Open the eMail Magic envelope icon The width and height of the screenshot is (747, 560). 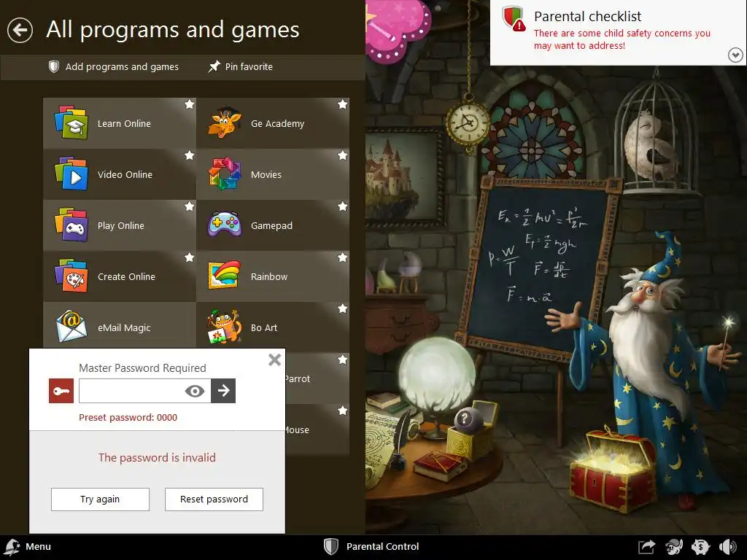coord(71,327)
